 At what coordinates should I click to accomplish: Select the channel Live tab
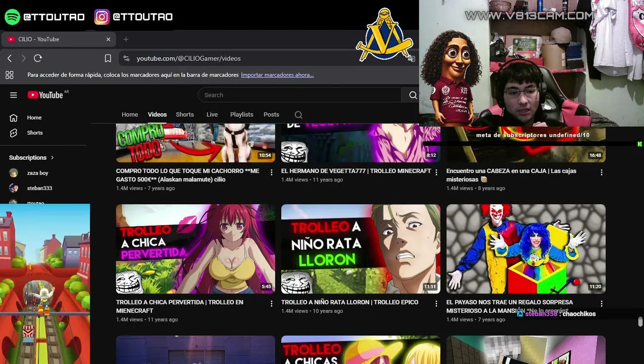pyautogui.click(x=212, y=114)
